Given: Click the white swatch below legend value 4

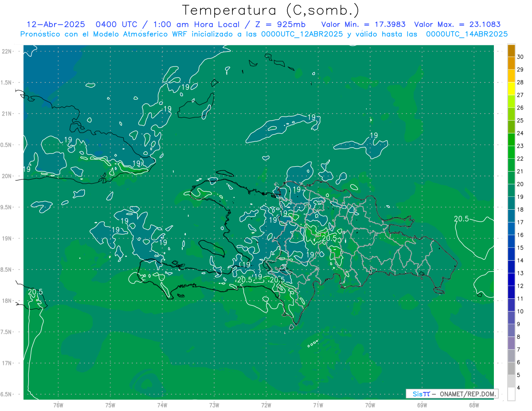Looking at the screenshot, I should tap(511, 394).
